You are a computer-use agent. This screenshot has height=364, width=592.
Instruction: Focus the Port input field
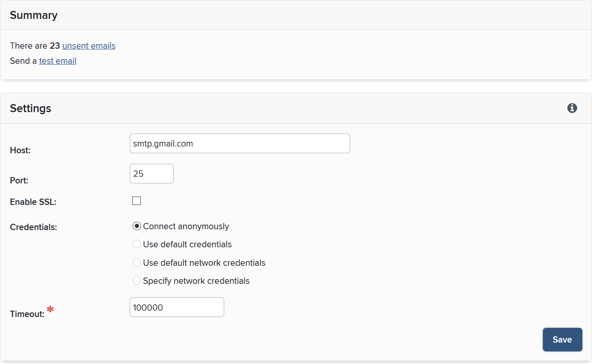pos(152,174)
